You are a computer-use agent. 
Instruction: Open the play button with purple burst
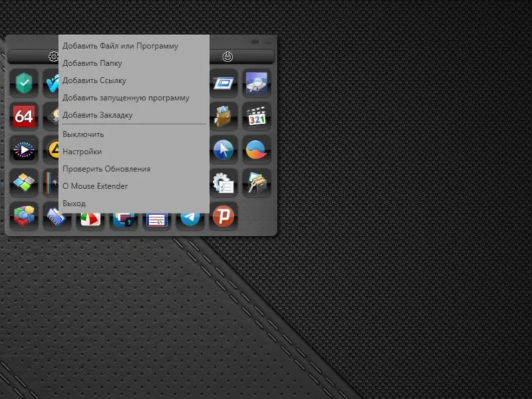[24, 150]
